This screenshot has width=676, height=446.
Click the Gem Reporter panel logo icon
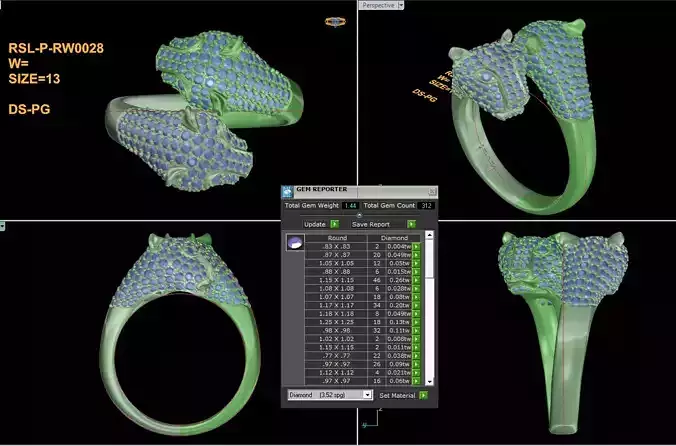[288, 192]
